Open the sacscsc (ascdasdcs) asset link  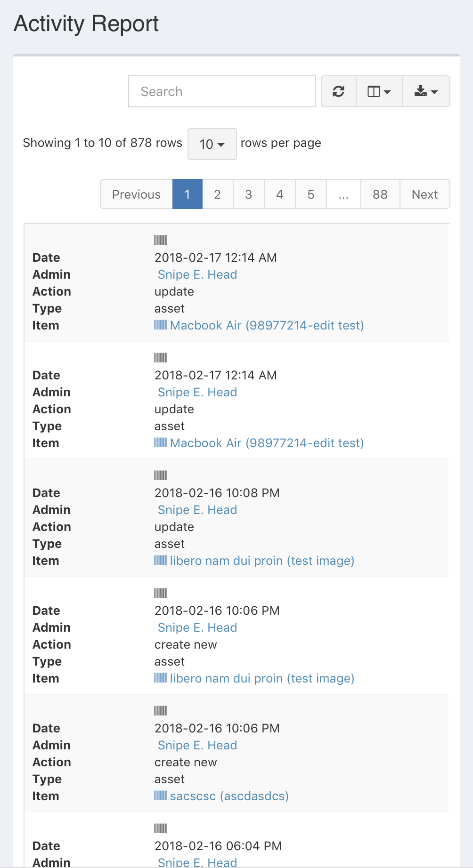(x=228, y=796)
